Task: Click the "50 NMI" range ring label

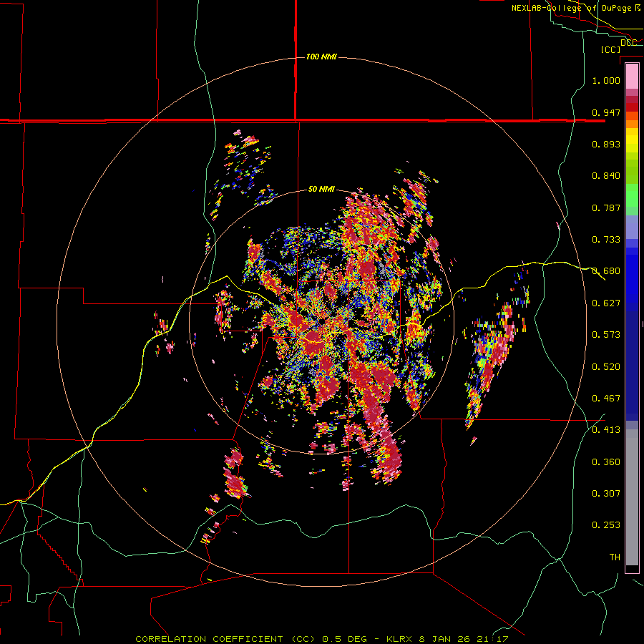Action: pyautogui.click(x=321, y=189)
